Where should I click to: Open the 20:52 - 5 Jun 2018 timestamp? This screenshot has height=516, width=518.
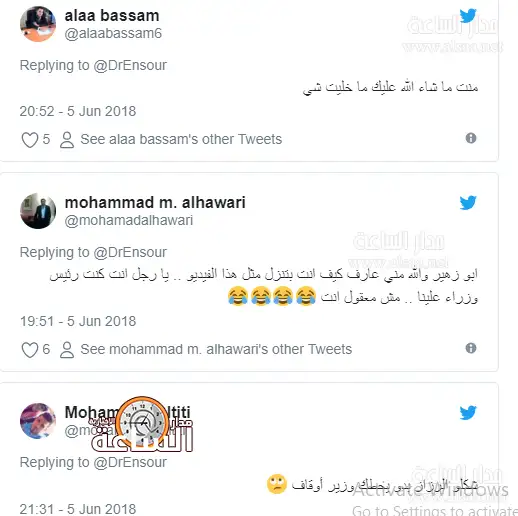pyautogui.click(x=78, y=111)
